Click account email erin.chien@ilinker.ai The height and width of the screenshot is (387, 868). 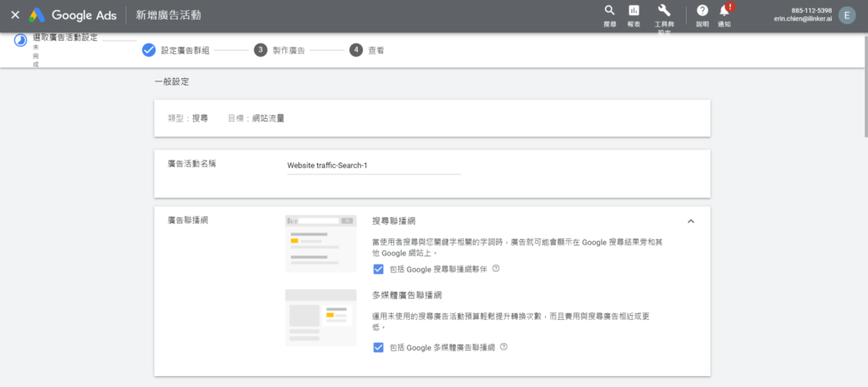803,19
